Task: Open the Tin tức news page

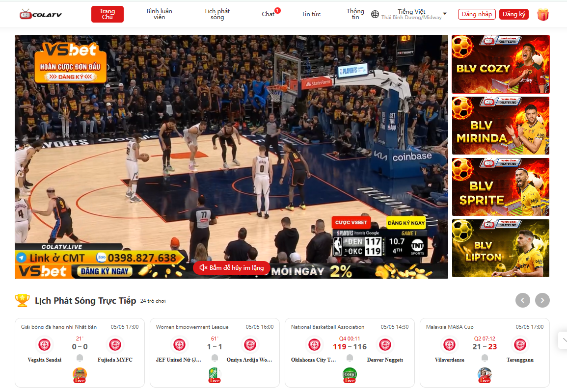Action: pos(311,14)
